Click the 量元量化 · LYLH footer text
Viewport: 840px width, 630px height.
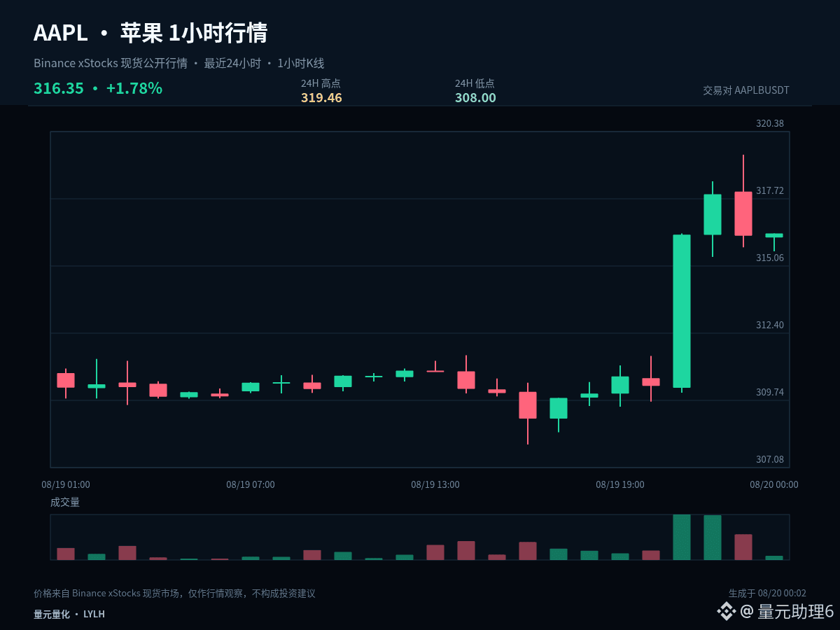coord(69,614)
